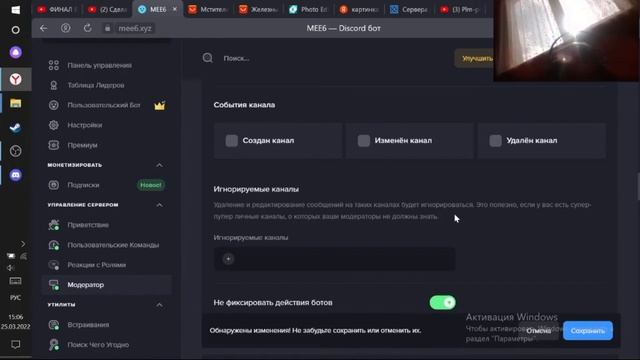This screenshot has height=360, width=640.
Task: Click the lock icon in address bar
Action: point(107,29)
